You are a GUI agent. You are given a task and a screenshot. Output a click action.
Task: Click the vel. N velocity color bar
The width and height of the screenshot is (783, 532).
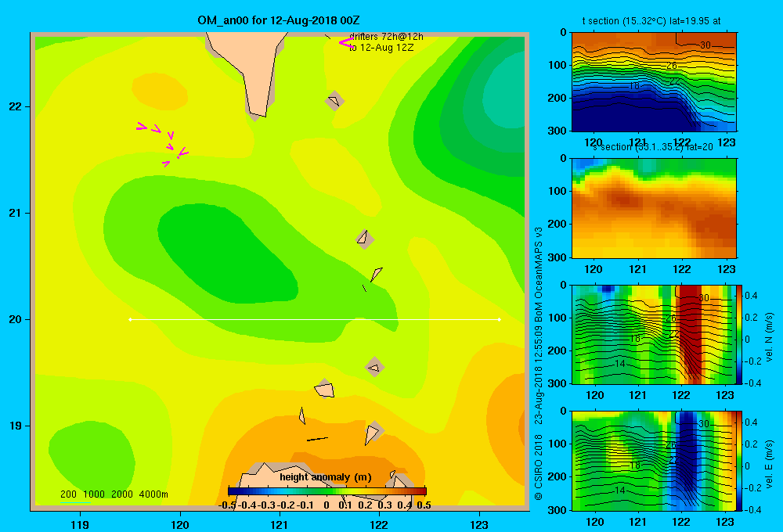pos(739,334)
